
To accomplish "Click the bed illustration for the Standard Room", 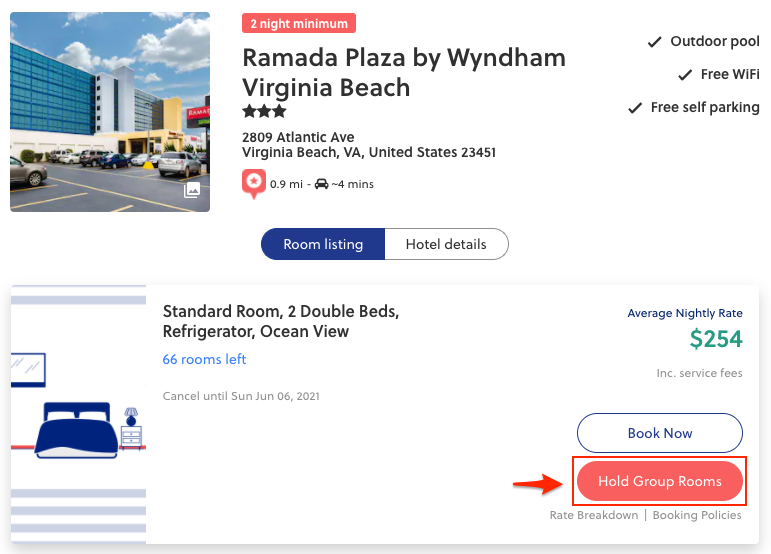I will pos(78,430).
